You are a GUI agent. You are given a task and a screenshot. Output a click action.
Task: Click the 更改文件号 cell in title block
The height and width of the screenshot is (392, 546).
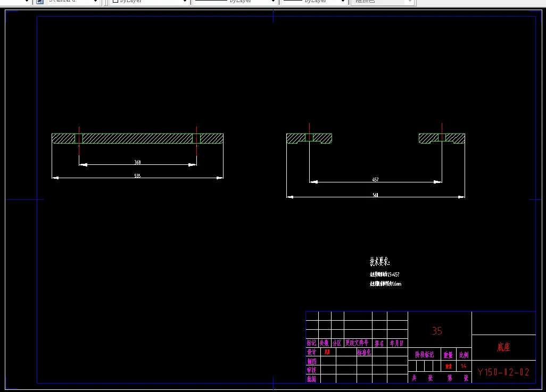click(357, 343)
